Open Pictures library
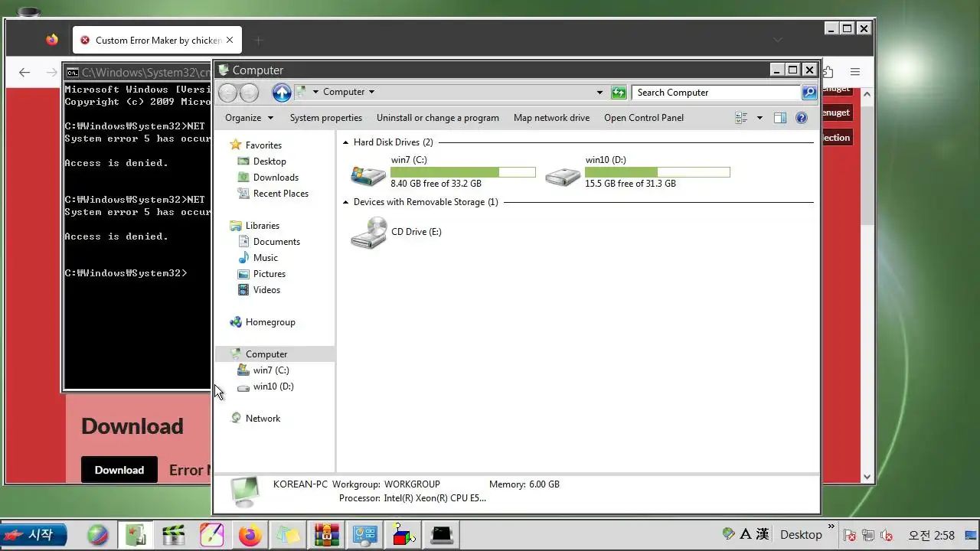The image size is (980, 551). (x=269, y=274)
